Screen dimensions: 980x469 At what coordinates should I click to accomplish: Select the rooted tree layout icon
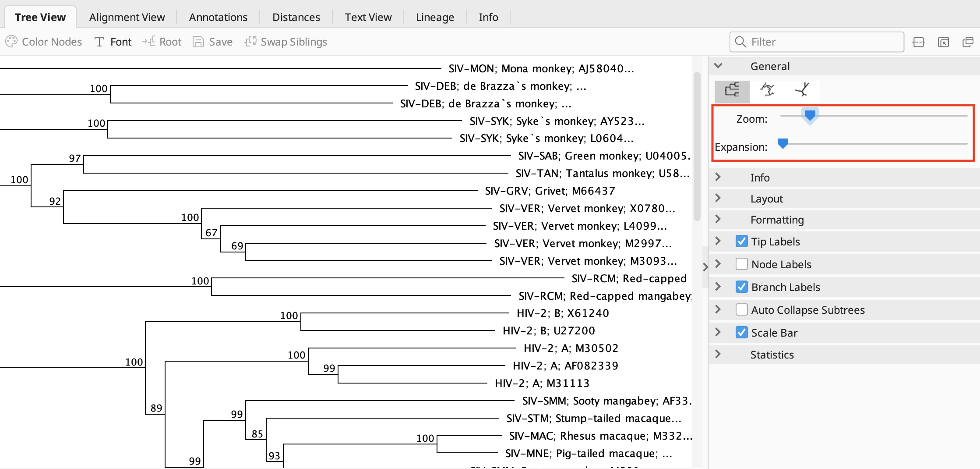point(732,90)
